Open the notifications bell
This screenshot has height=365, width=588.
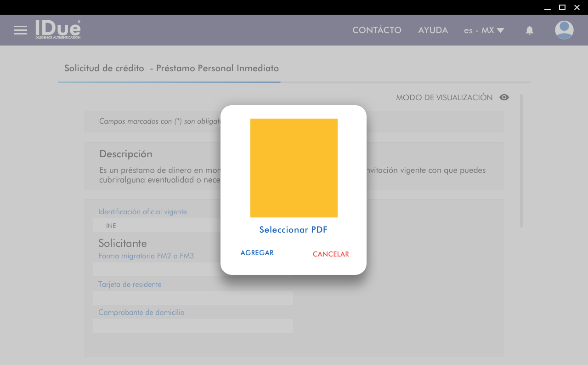529,30
